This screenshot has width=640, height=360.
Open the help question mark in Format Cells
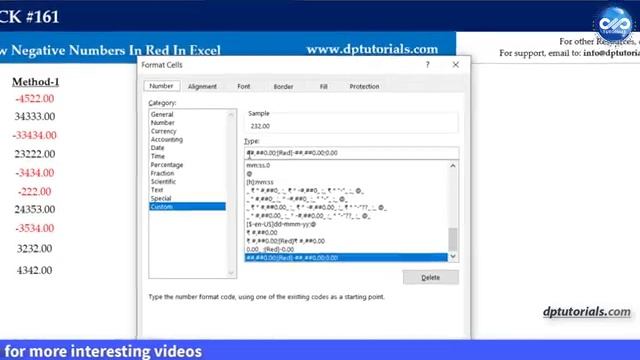click(x=427, y=64)
